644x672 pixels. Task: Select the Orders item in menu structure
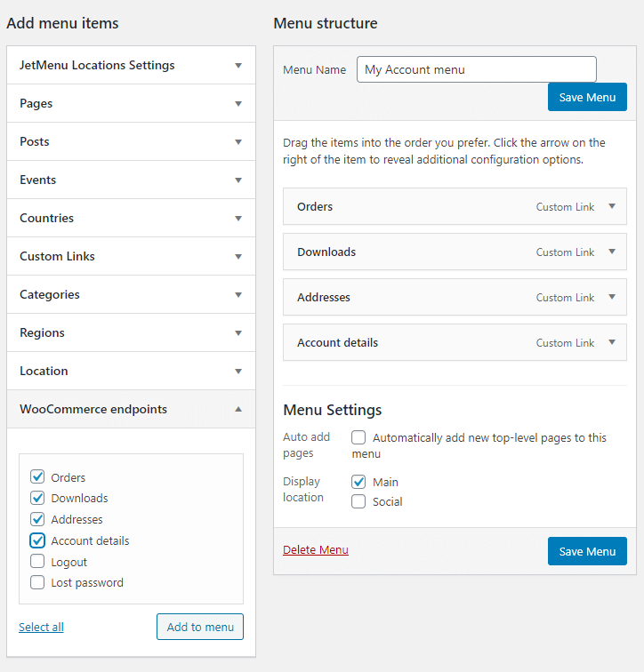pos(455,206)
